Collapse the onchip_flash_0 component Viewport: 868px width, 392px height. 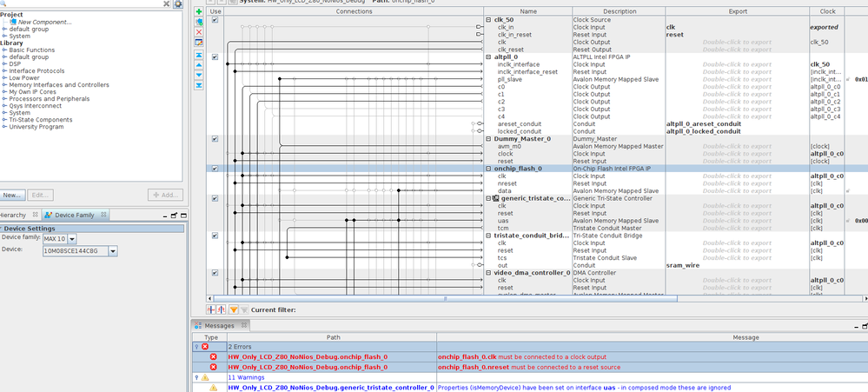(488, 169)
